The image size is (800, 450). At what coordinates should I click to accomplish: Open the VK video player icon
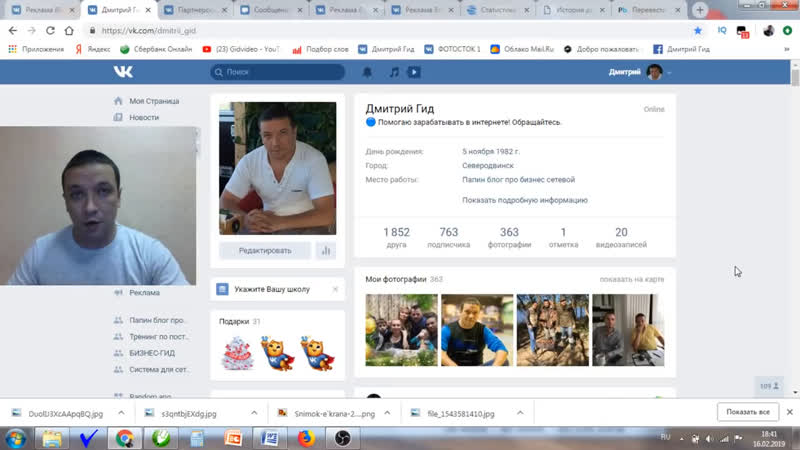click(414, 72)
